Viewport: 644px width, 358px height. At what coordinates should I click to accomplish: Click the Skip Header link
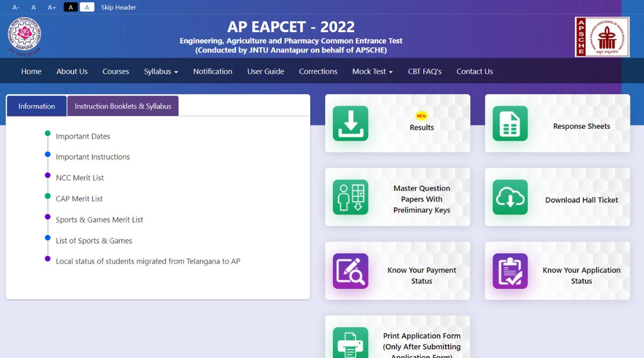click(x=119, y=7)
